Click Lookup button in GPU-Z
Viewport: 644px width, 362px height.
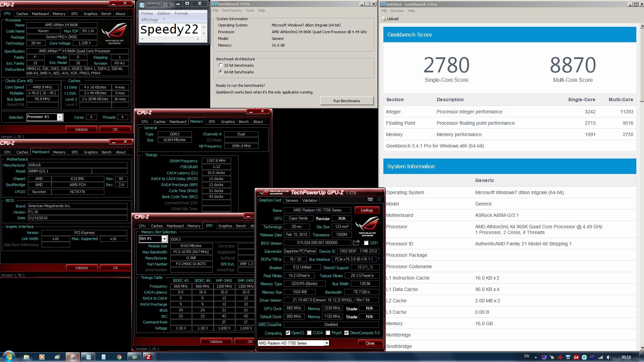(367, 210)
